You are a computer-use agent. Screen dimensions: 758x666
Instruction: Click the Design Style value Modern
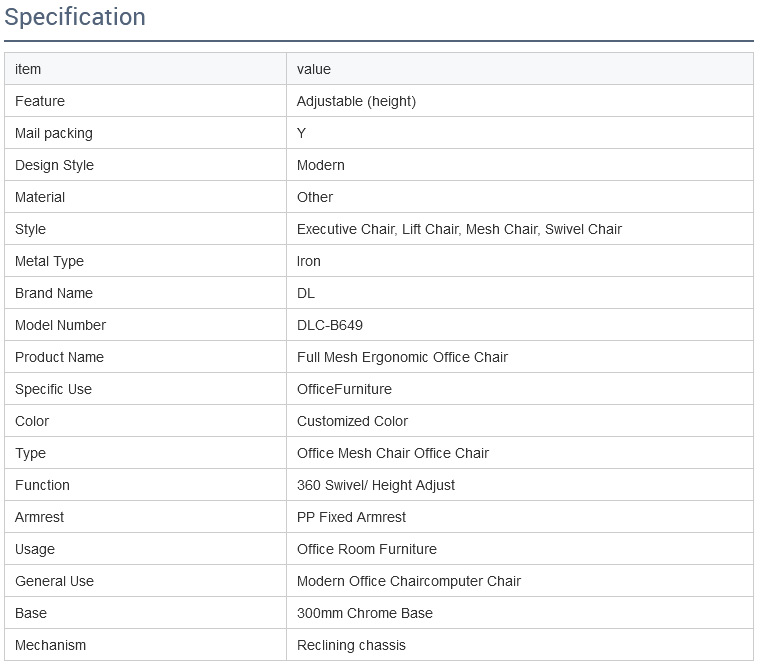[321, 165]
